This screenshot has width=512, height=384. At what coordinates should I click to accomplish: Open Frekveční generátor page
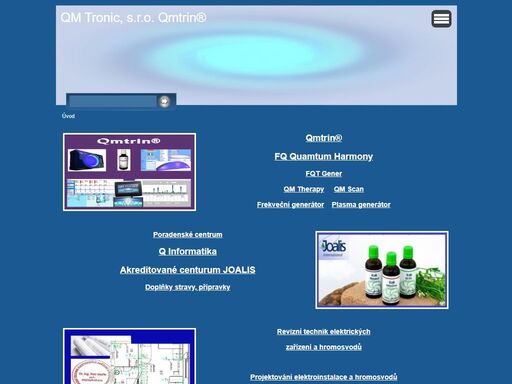click(x=290, y=205)
